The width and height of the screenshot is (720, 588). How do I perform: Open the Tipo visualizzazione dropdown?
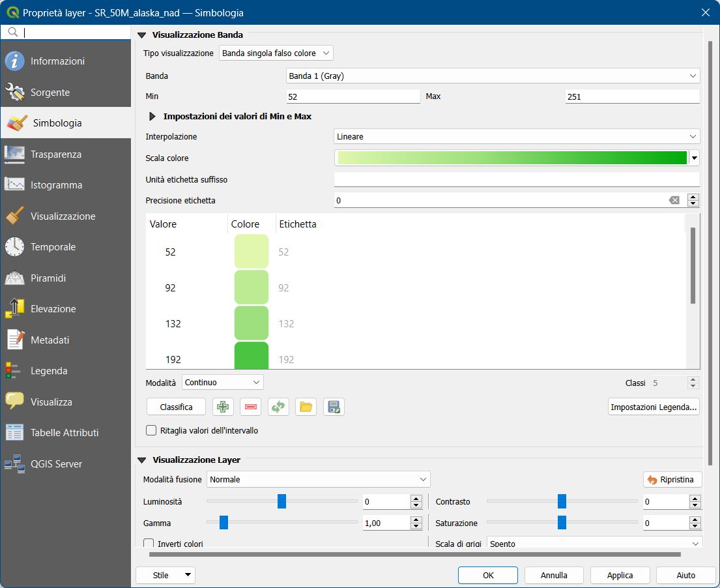(276, 53)
